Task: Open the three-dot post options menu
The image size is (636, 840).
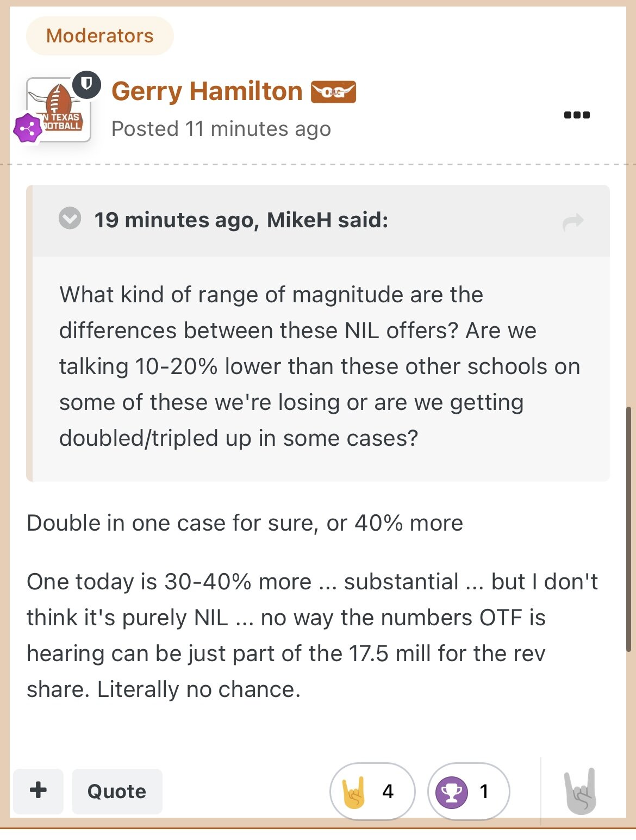Action: point(577,115)
